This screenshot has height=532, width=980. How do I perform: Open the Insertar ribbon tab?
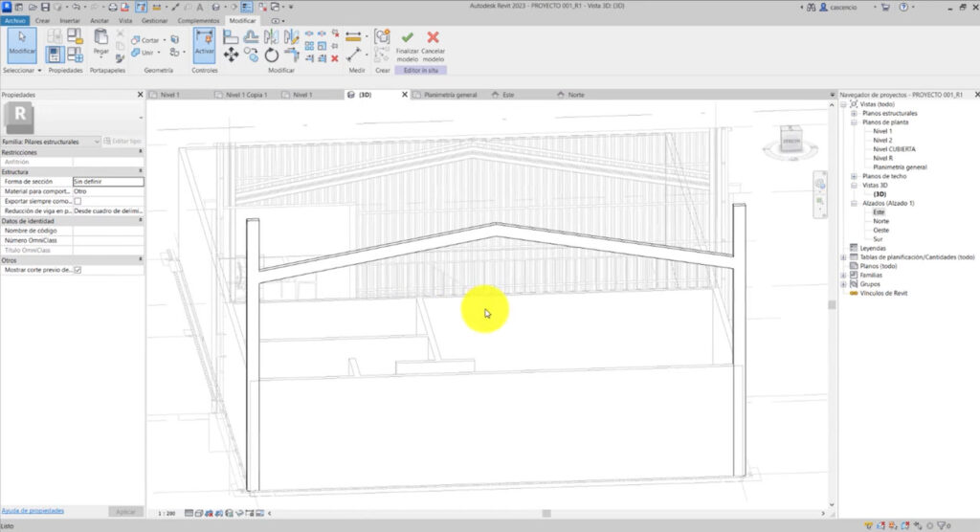70,20
